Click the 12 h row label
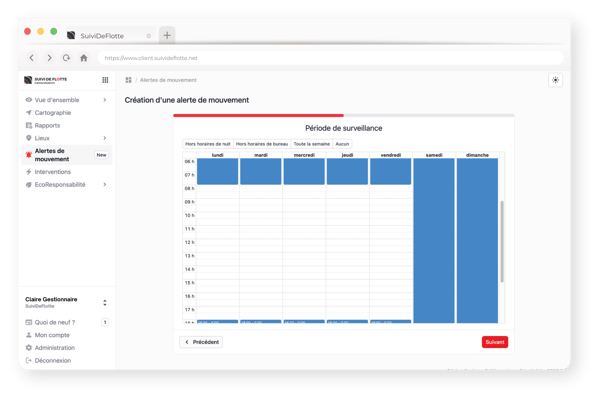600x399 pixels. [x=189, y=242]
